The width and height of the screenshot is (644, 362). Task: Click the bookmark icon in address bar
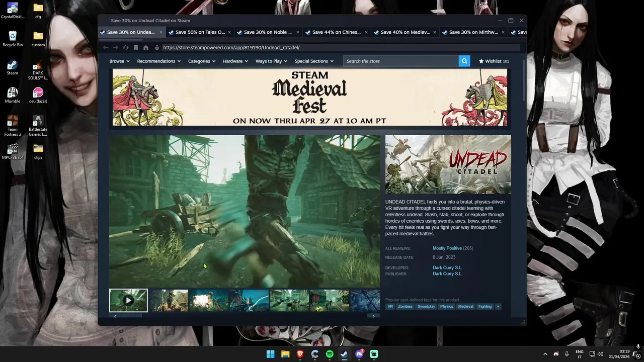(136, 47)
